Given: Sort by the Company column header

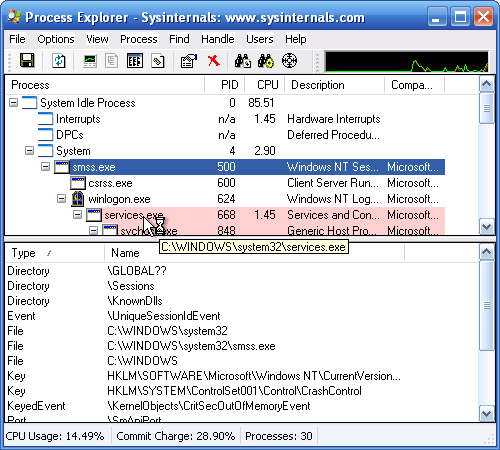Looking at the screenshot, I should coord(414,85).
